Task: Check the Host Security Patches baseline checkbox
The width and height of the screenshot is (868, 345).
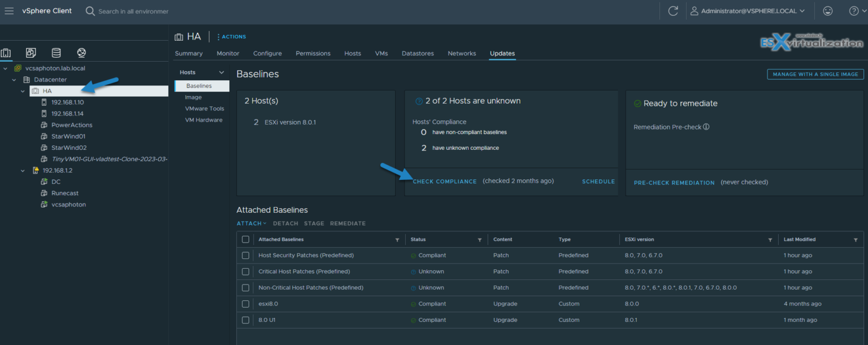Action: click(245, 255)
